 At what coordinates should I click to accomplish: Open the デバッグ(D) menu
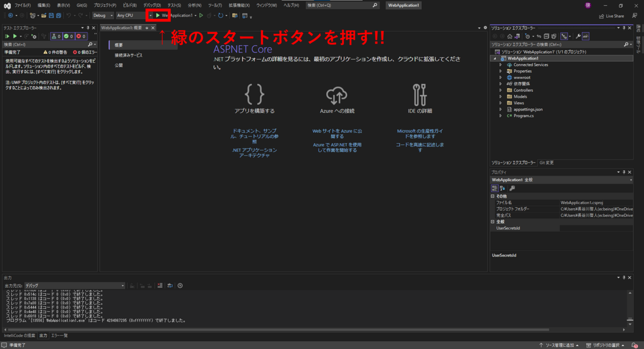[152, 5]
